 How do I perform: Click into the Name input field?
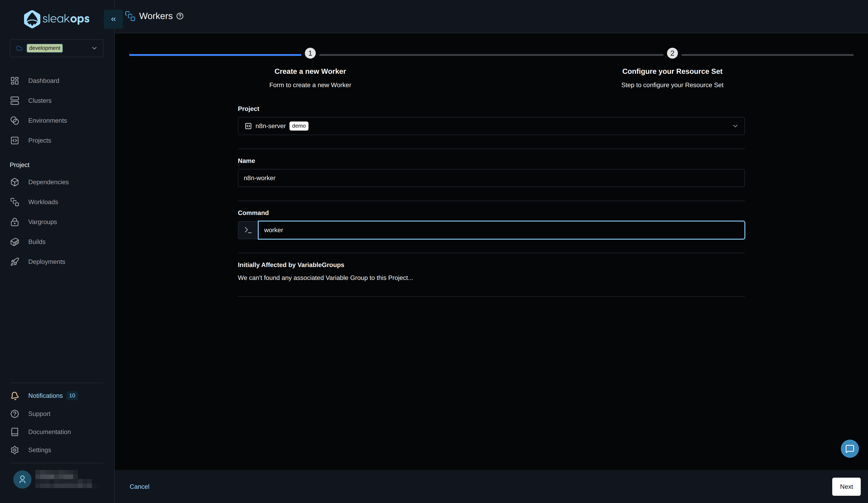491,178
